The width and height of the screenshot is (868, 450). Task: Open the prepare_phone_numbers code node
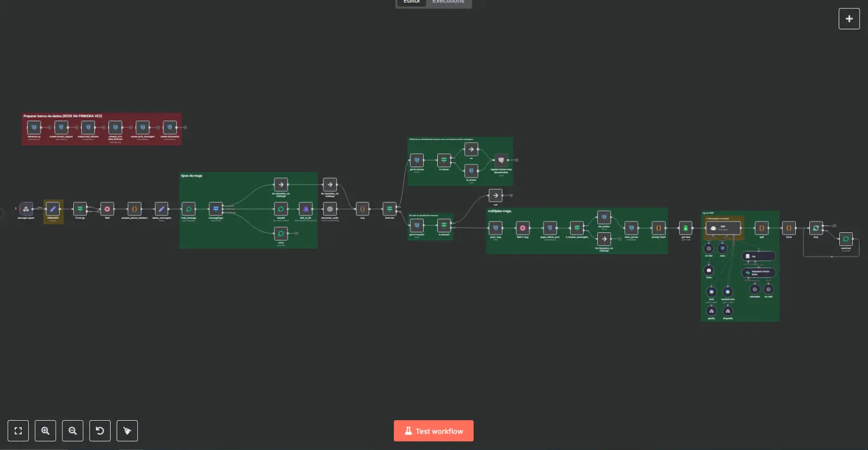point(135,209)
